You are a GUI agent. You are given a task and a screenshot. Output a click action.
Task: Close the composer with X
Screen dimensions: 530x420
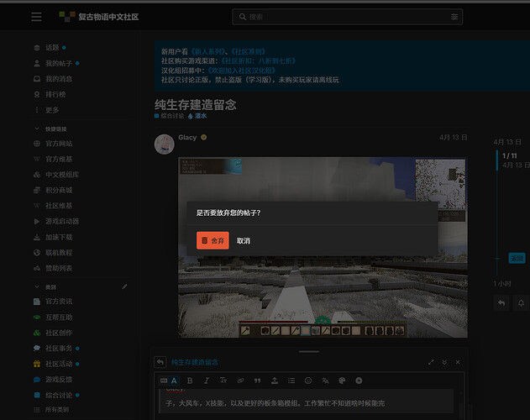point(458,362)
